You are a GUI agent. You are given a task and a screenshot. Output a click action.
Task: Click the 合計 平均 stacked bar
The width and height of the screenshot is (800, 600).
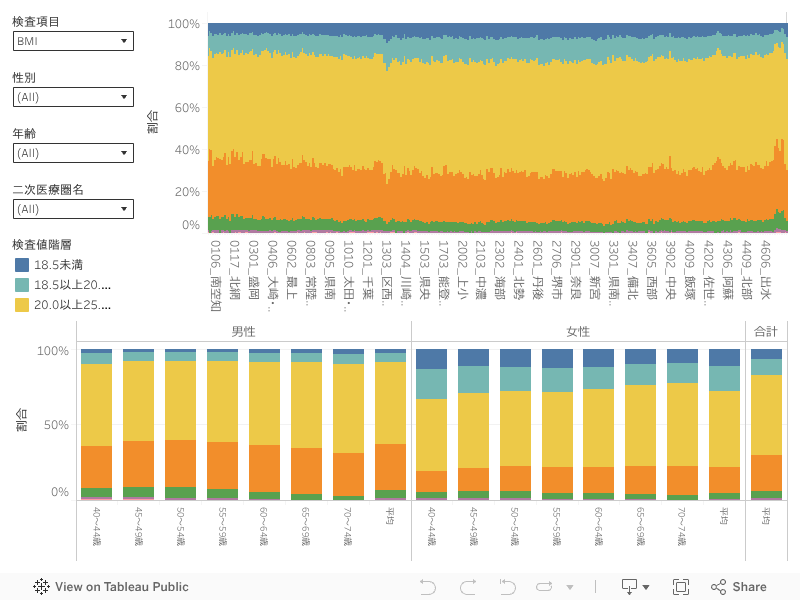click(x=766, y=424)
